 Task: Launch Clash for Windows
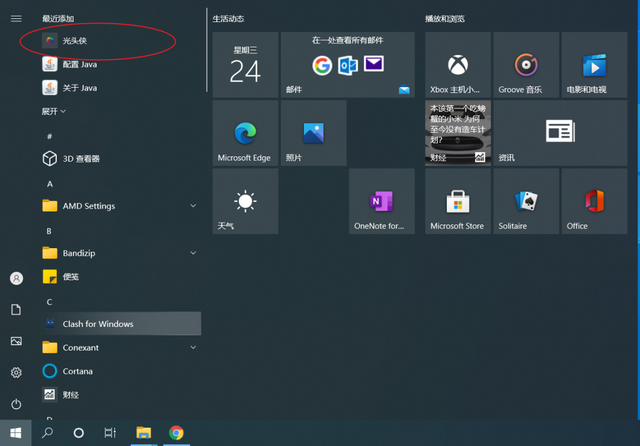pos(120,324)
